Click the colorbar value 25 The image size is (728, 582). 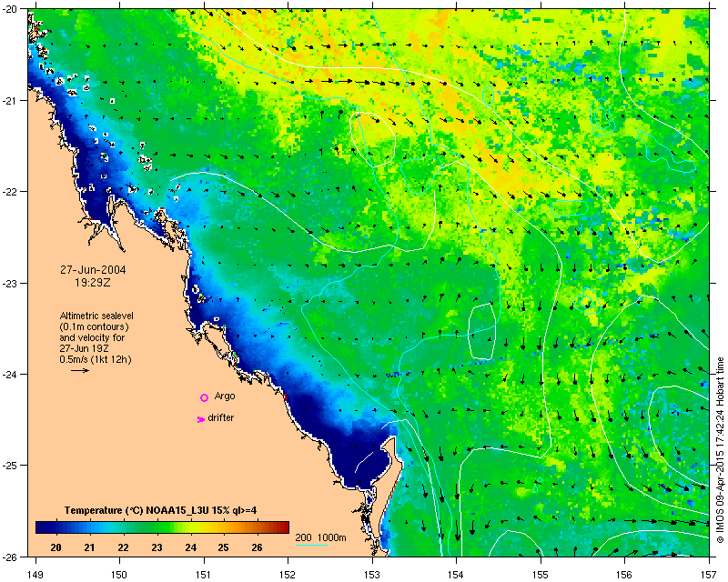223,547
